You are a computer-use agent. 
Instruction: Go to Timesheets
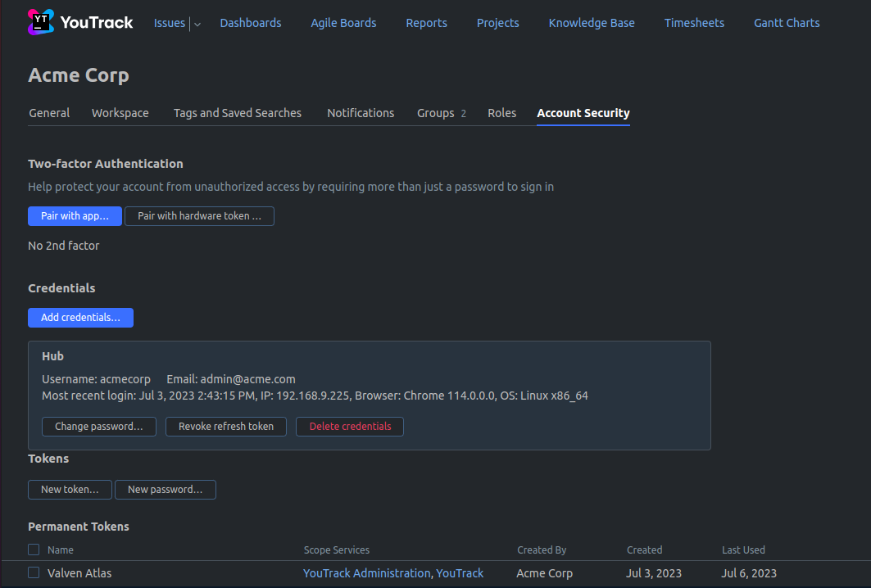(x=694, y=23)
